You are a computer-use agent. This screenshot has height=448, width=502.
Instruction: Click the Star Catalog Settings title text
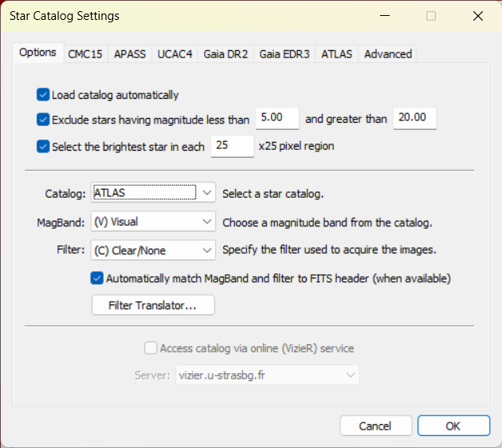tap(65, 16)
